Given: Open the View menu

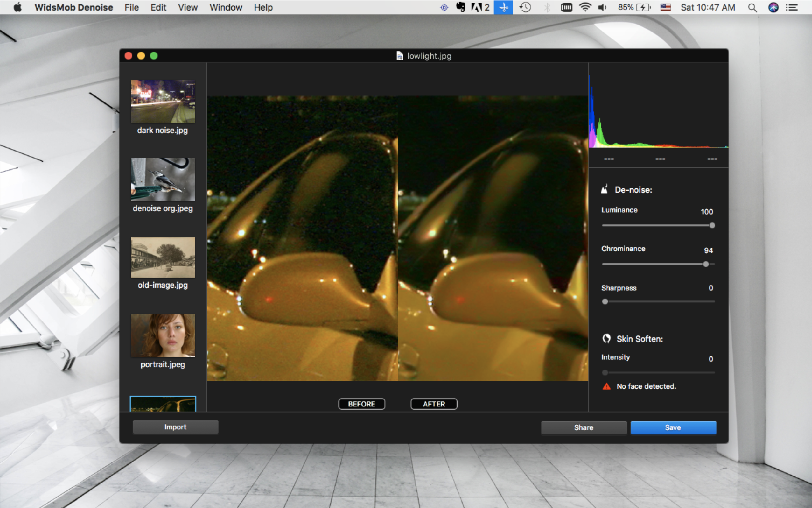Looking at the screenshot, I should coord(187,7).
